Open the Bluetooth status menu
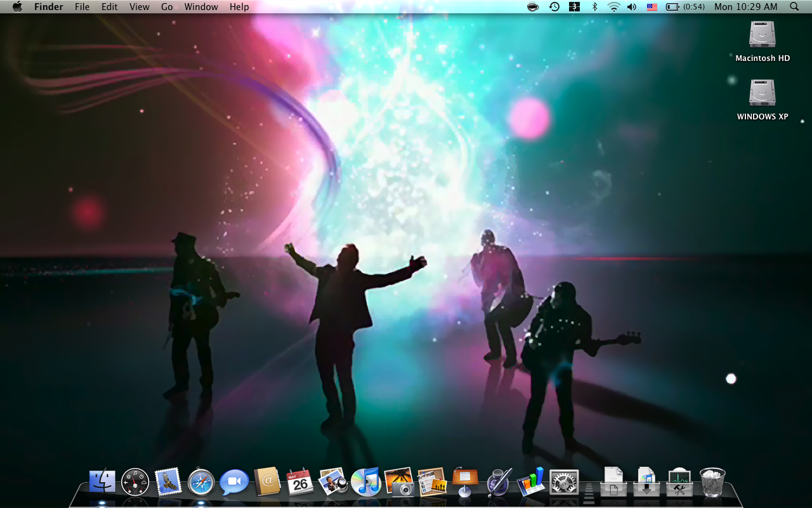Image resolution: width=812 pixels, height=508 pixels. click(x=594, y=7)
